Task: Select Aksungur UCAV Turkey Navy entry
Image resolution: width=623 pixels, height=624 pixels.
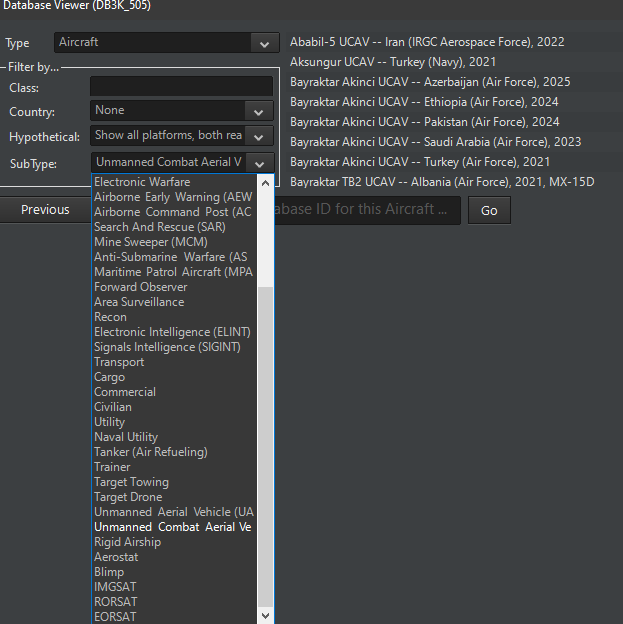Action: coord(454,62)
